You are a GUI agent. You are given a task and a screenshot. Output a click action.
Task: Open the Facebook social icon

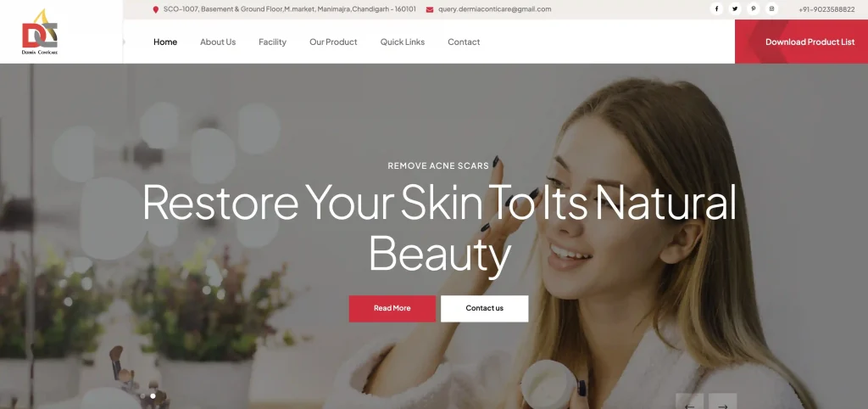716,8
